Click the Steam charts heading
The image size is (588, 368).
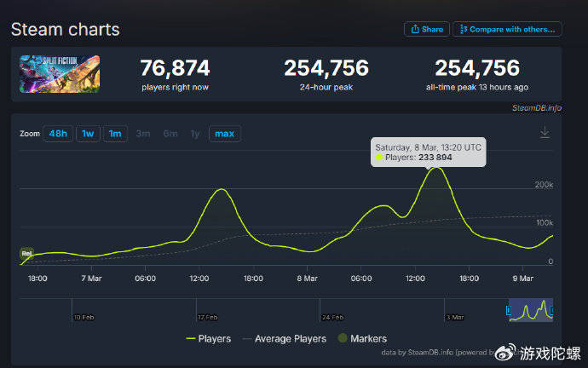66,29
